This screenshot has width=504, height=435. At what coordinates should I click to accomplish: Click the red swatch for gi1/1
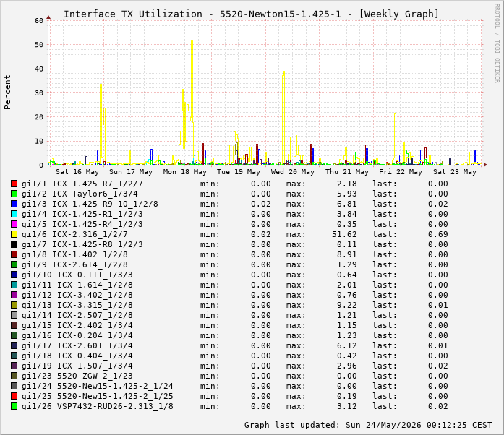click(x=14, y=184)
